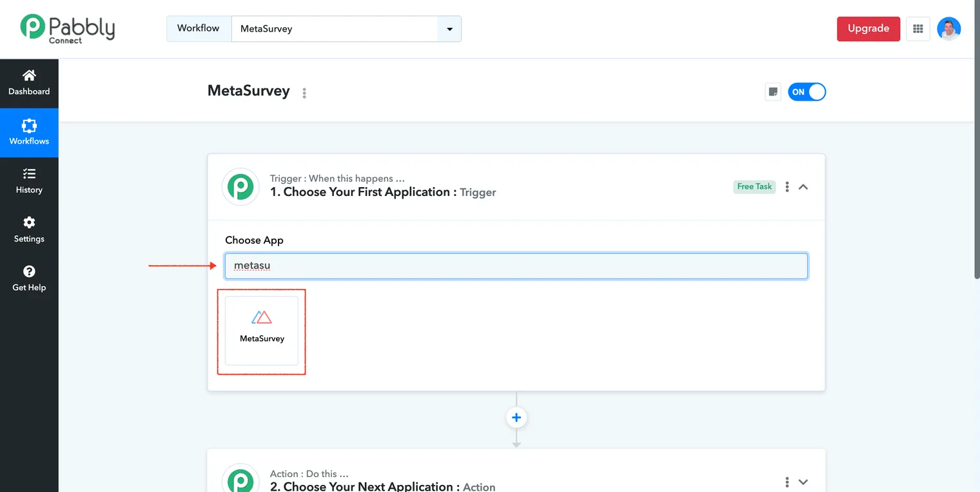
Task: Open the Dashboard from the sidebar
Action: [29, 83]
